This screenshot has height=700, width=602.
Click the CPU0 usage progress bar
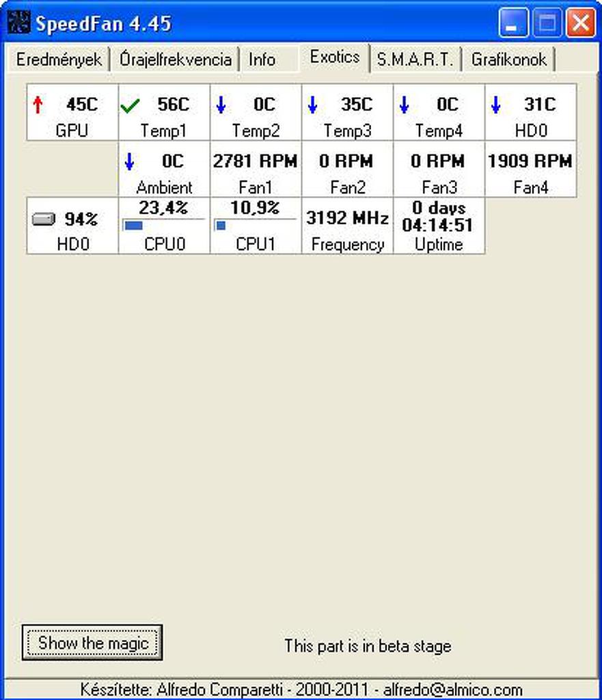[163, 225]
